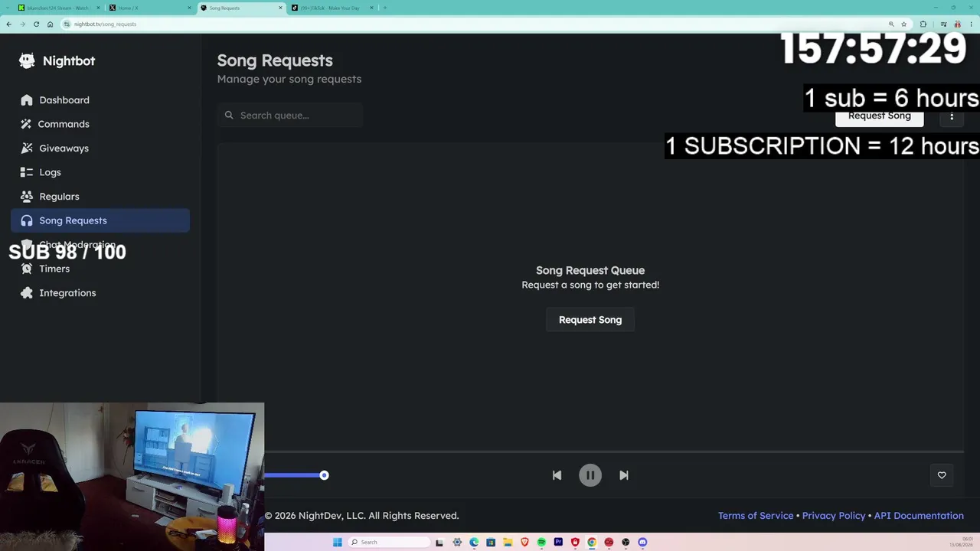The image size is (980, 551).
Task: Open Spotify from the taskbar
Action: tap(541, 543)
